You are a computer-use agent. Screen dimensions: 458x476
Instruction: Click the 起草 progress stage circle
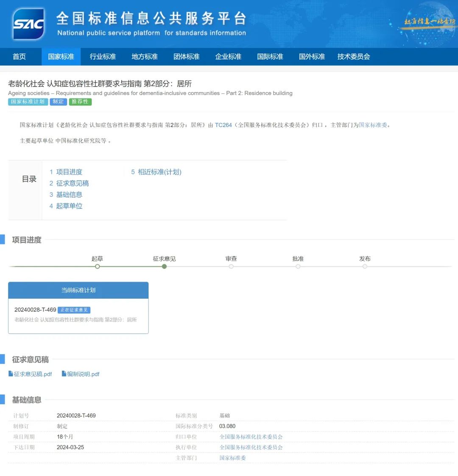(97, 266)
